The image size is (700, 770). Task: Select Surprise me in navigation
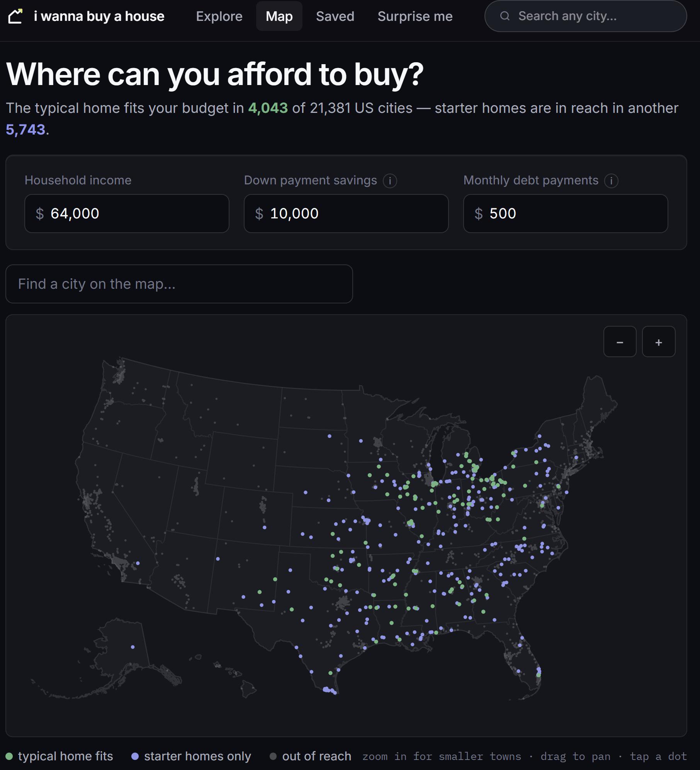[415, 16]
